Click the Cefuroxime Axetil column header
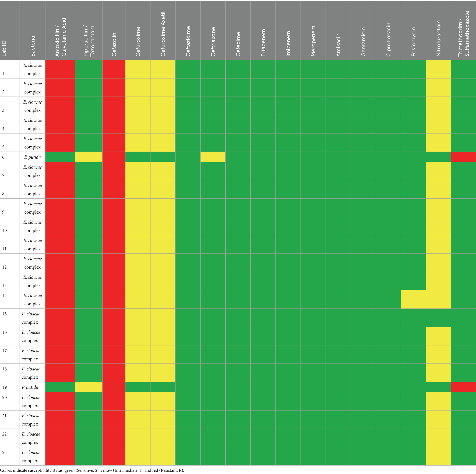Image resolution: width=476 pixels, height=474 pixels. tap(163, 30)
